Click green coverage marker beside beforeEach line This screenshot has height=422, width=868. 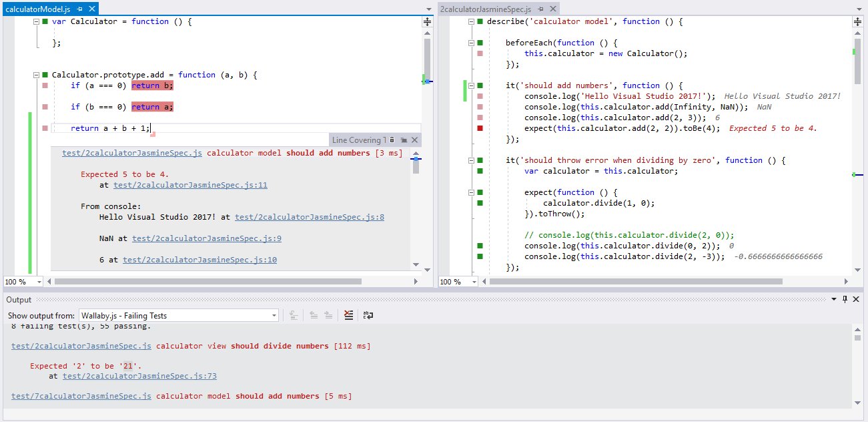pos(480,43)
